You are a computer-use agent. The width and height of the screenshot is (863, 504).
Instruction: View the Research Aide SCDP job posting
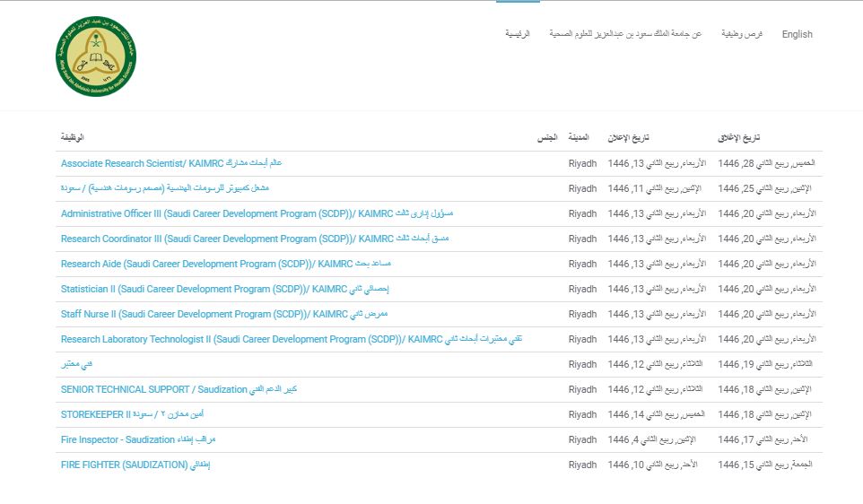[226, 264]
